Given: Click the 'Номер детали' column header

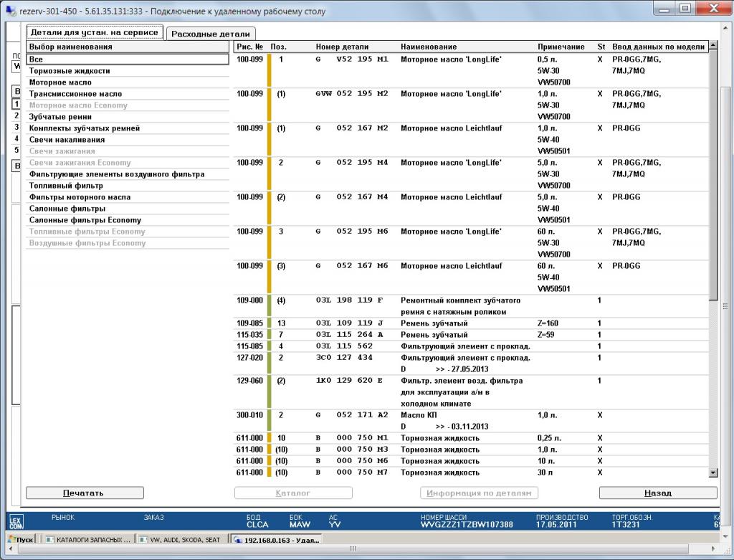Looking at the screenshot, I should 342,47.
